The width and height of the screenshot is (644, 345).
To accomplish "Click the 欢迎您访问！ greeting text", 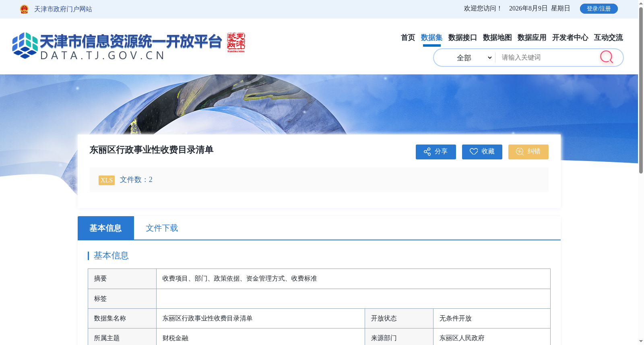I will pos(483,8).
